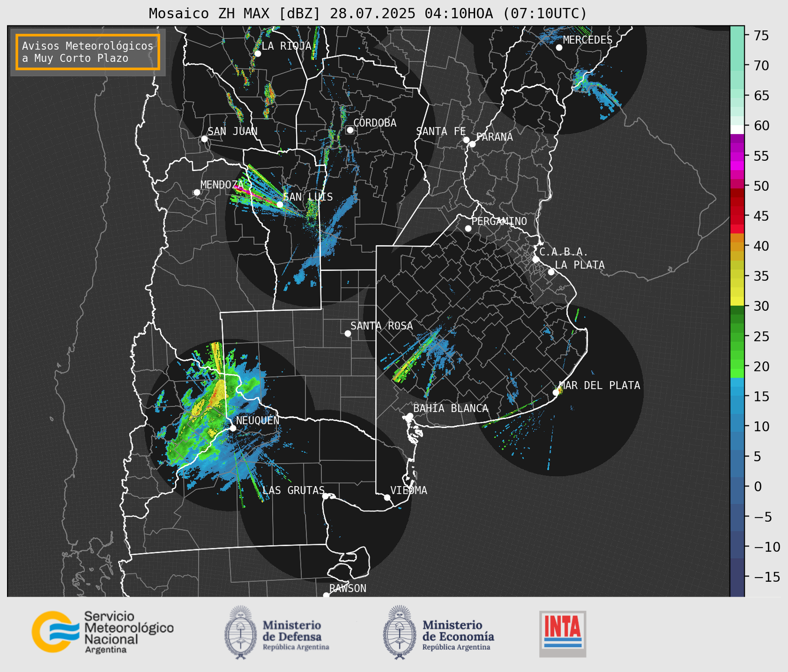This screenshot has width=788, height=672.
Task: Select the SAN LUIS city marker
Action: click(280, 204)
